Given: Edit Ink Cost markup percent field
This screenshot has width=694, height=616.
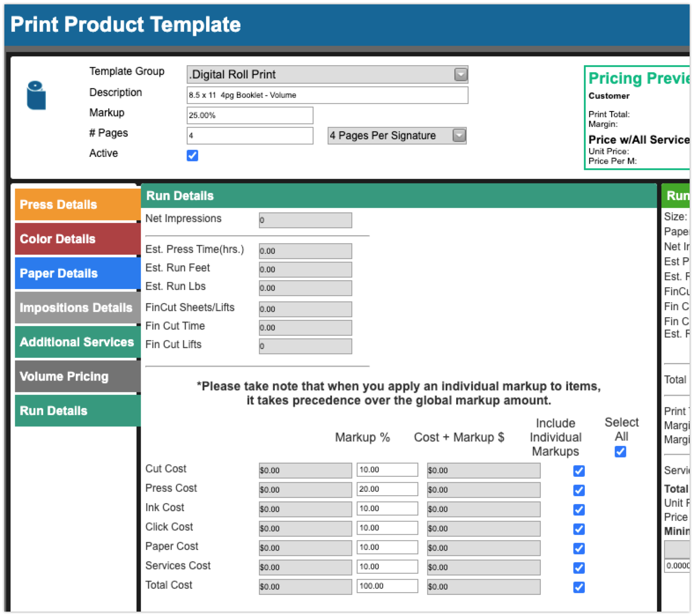Looking at the screenshot, I should click(x=387, y=508).
